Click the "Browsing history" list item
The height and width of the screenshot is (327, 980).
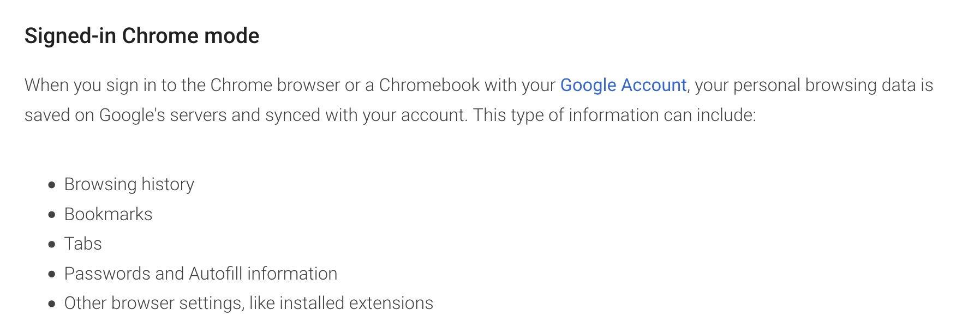[x=129, y=184]
